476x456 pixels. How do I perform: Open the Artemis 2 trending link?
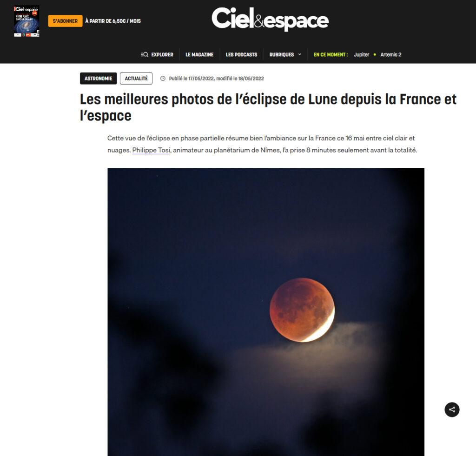pyautogui.click(x=390, y=55)
